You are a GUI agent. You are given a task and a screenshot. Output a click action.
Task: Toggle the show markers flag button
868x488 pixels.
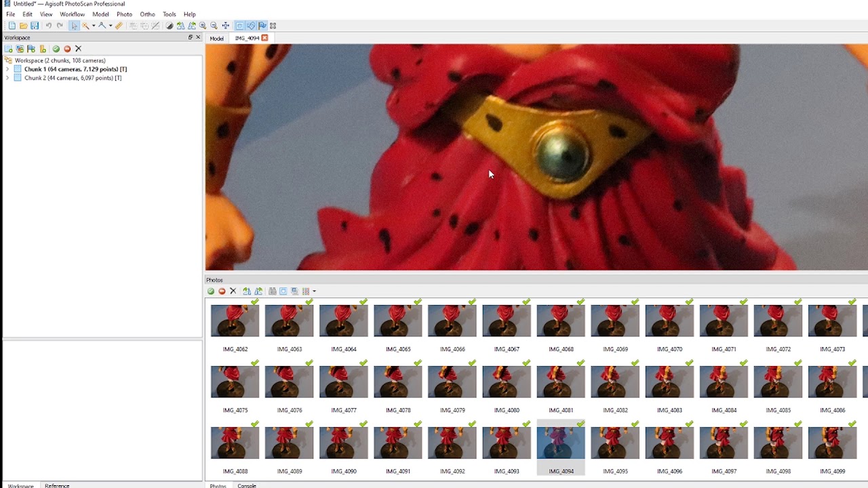(x=262, y=26)
